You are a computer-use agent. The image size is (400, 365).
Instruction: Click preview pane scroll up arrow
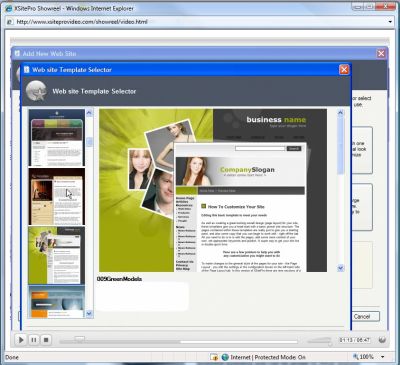340,113
